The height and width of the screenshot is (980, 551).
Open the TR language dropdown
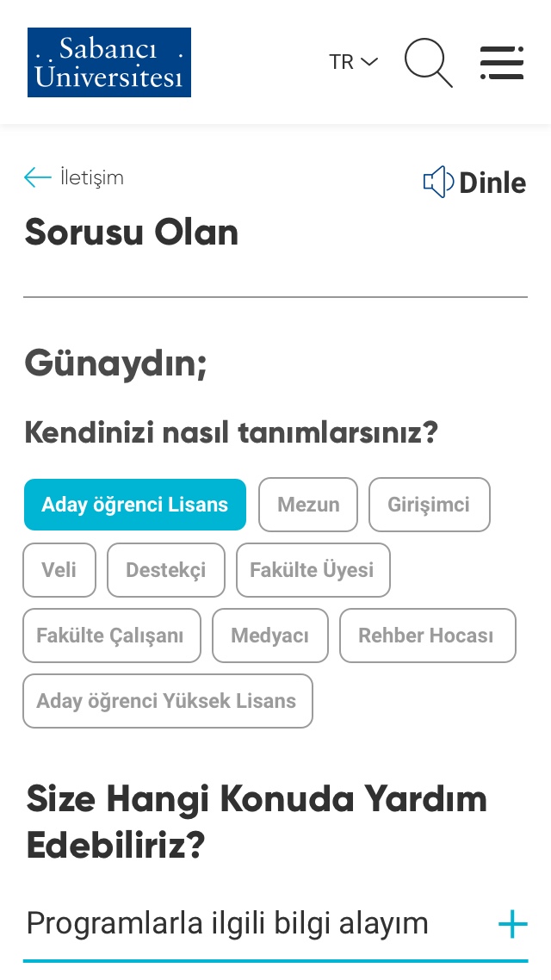(x=353, y=62)
